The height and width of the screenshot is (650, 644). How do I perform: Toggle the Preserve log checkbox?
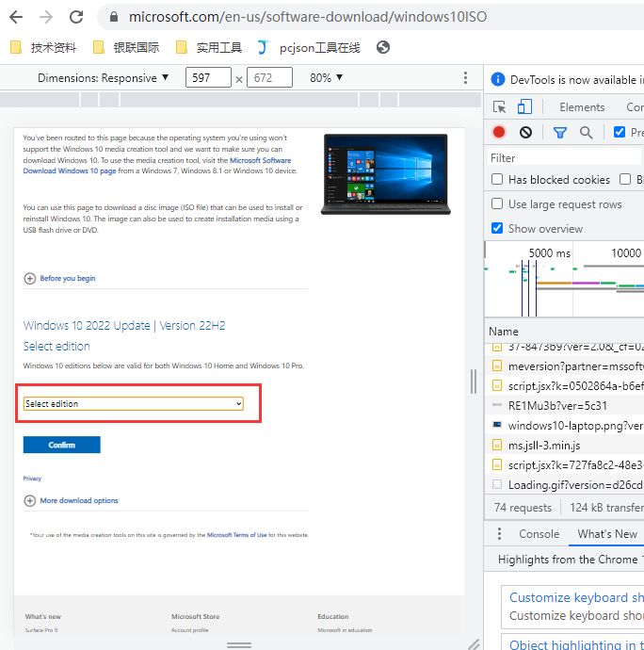pyautogui.click(x=620, y=132)
